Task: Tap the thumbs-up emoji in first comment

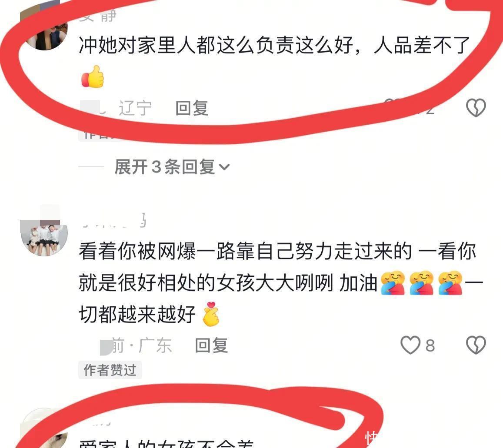Action: pyautogui.click(x=93, y=76)
